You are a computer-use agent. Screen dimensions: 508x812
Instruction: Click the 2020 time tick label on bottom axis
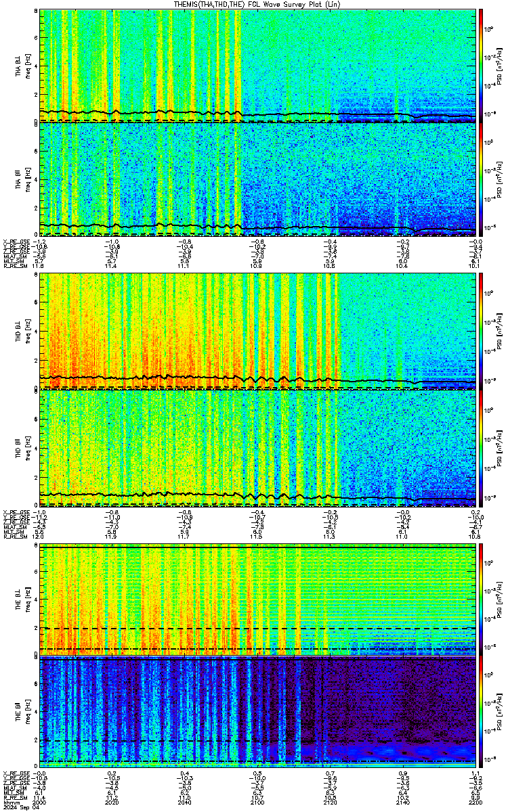[x=112, y=803]
